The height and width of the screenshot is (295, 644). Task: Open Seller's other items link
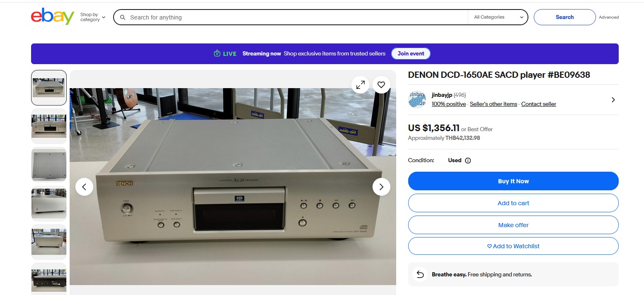pyautogui.click(x=493, y=104)
